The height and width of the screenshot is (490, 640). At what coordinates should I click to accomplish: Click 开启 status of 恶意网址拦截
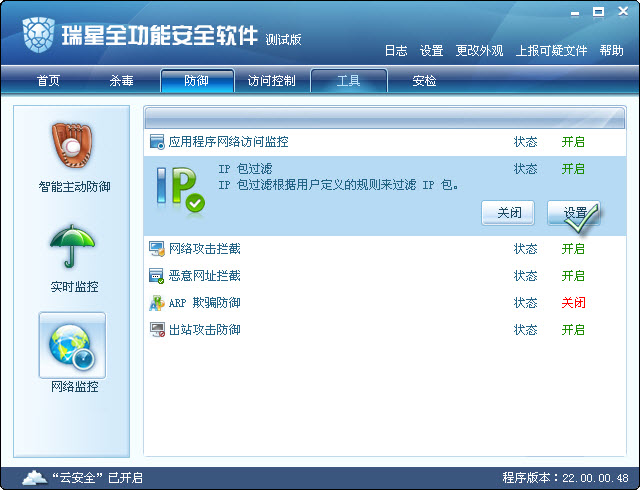point(573,276)
